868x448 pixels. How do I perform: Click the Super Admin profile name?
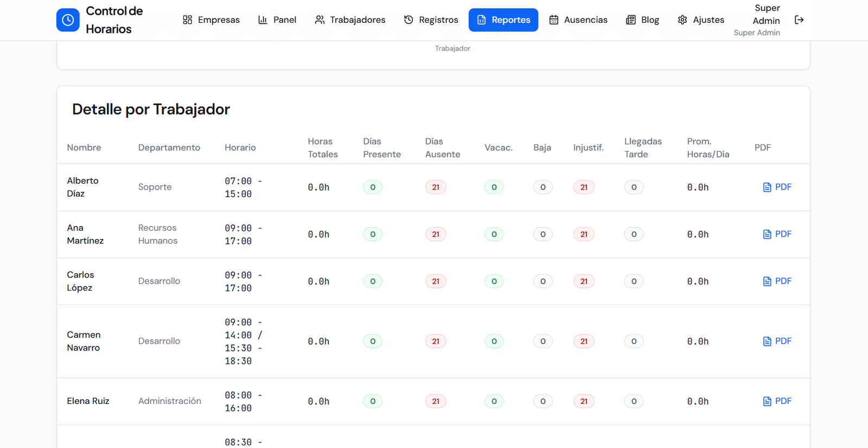766,15
